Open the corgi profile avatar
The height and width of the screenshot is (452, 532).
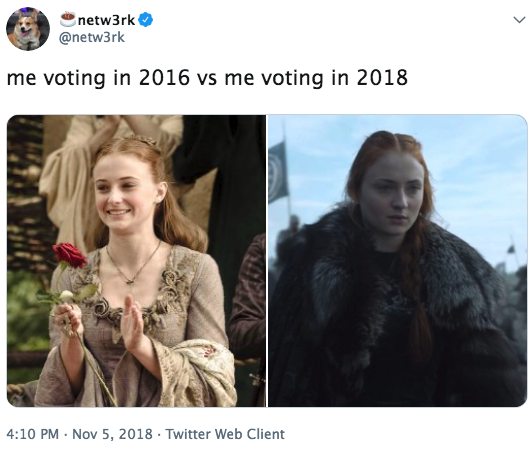click(28, 29)
